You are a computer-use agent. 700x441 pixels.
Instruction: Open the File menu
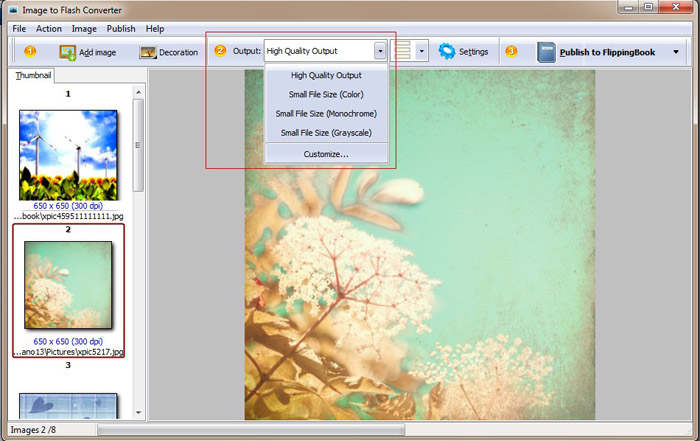click(x=19, y=29)
